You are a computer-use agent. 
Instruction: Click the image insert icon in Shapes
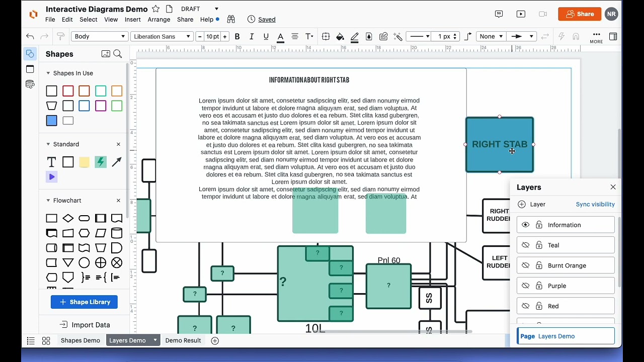tap(106, 54)
